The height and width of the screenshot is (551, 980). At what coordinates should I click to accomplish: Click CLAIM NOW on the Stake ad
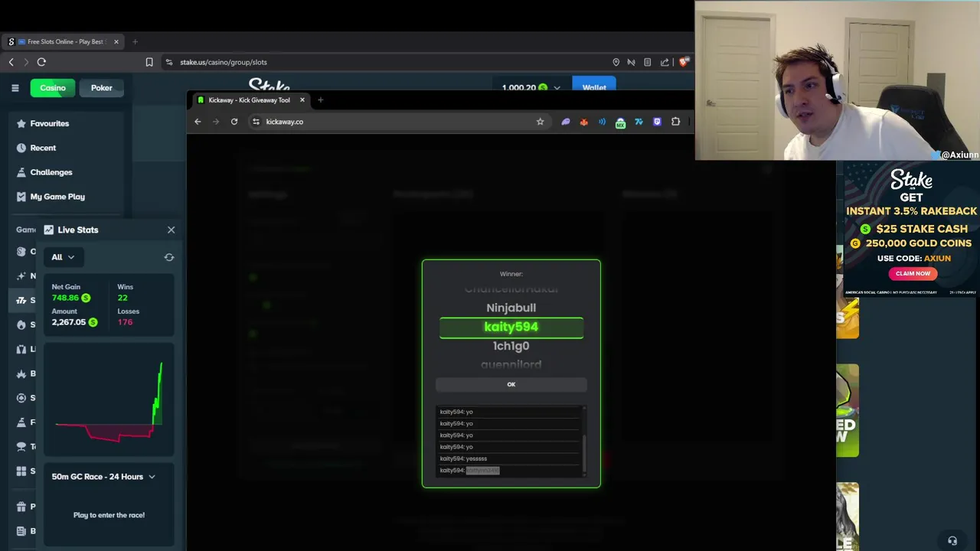(x=913, y=273)
